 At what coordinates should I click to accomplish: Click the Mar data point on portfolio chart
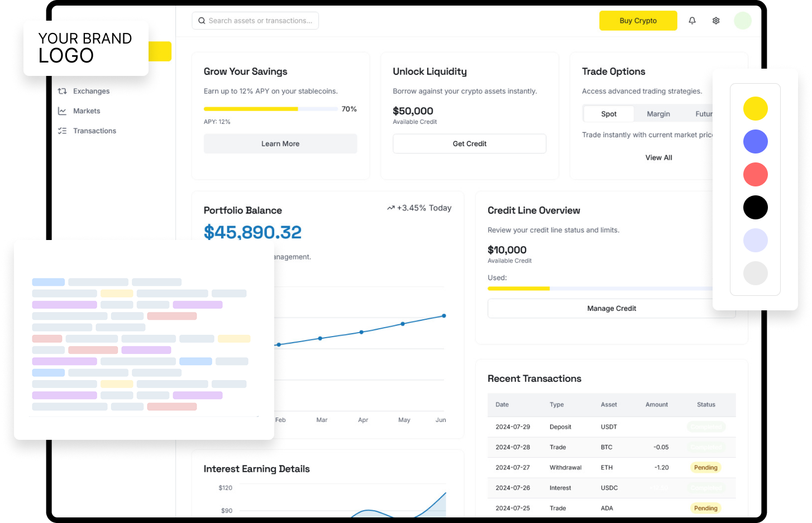(320, 338)
